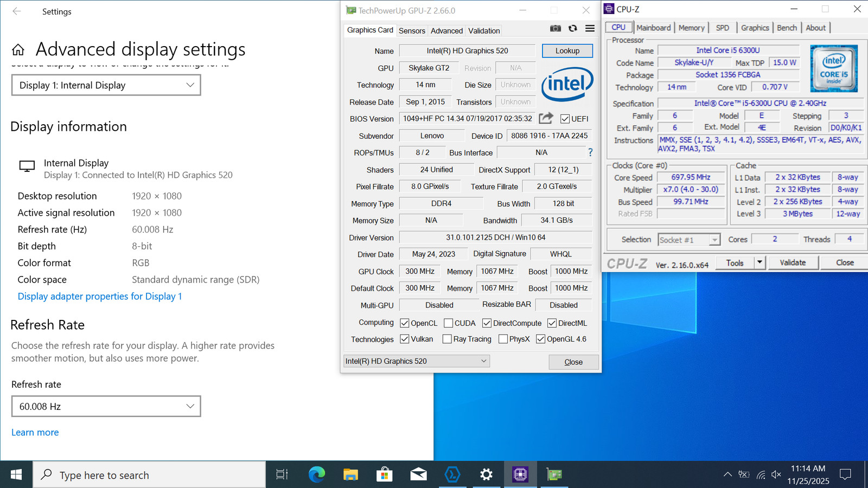Open the Memory tab in CPU-Z
The width and height of the screenshot is (868, 488).
[x=692, y=28]
